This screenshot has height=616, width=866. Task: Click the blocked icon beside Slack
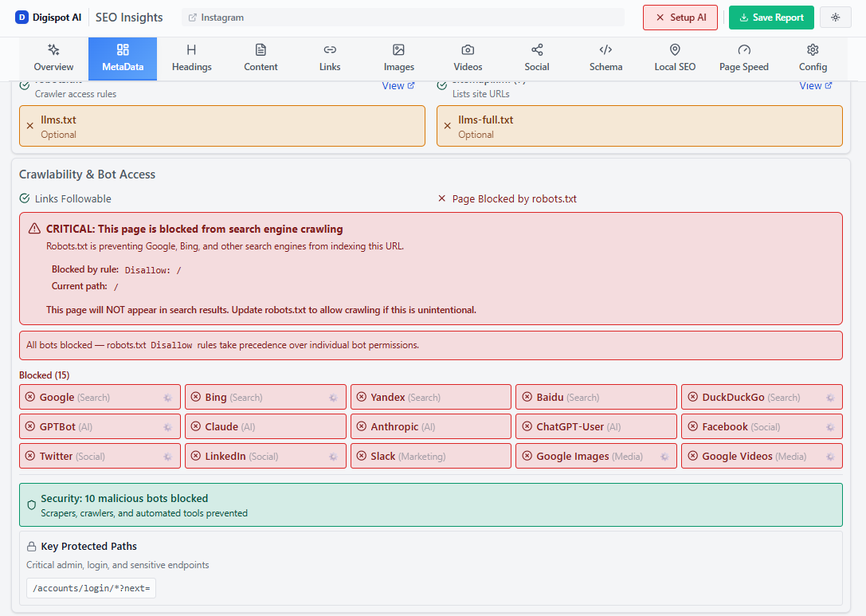tap(362, 456)
